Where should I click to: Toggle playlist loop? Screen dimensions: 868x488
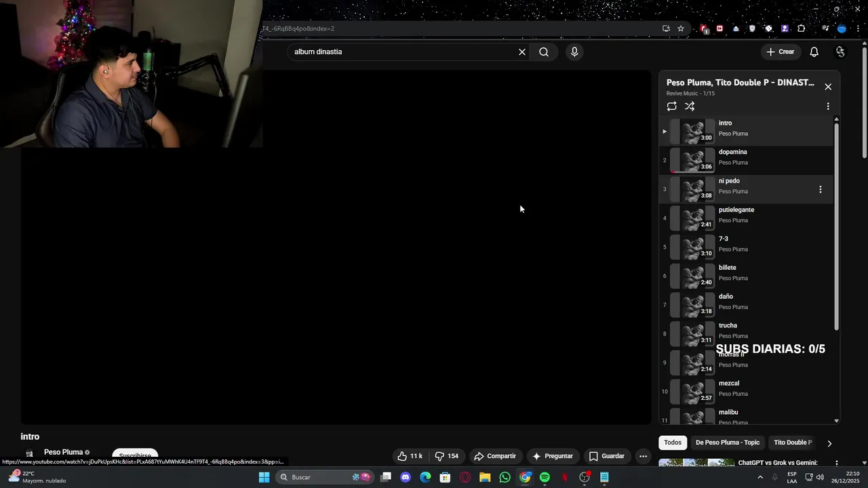coord(671,106)
